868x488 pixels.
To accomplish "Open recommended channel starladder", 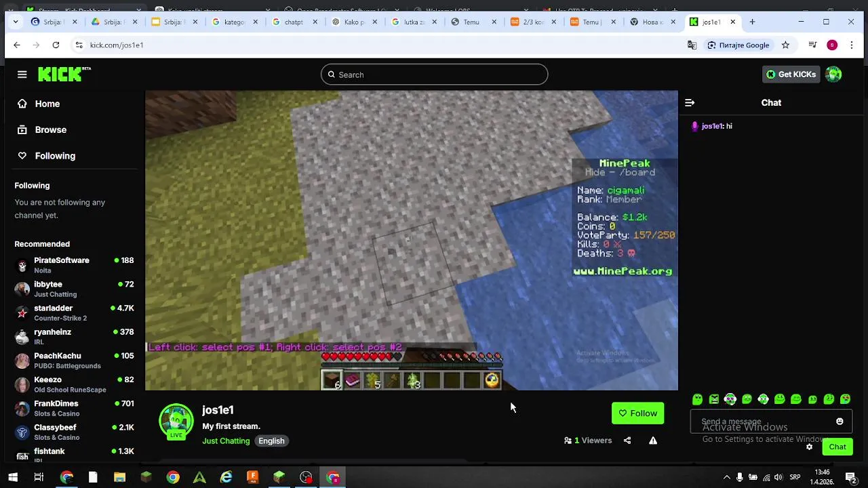I will pos(75,312).
